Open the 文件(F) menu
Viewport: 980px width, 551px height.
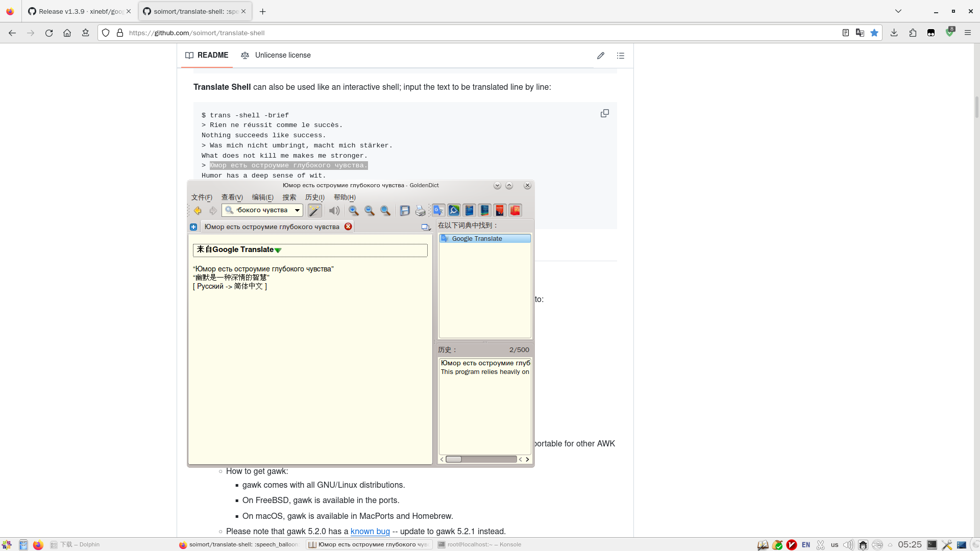point(202,197)
